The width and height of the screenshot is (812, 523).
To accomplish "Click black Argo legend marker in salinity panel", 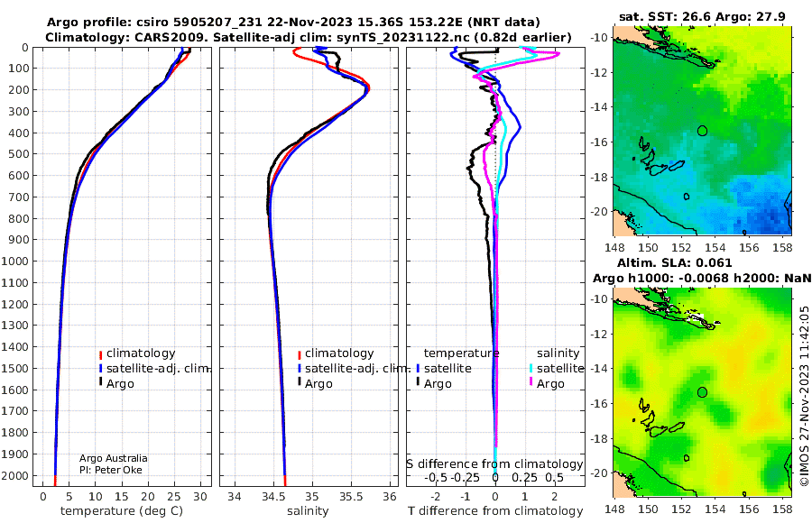I will (300, 382).
